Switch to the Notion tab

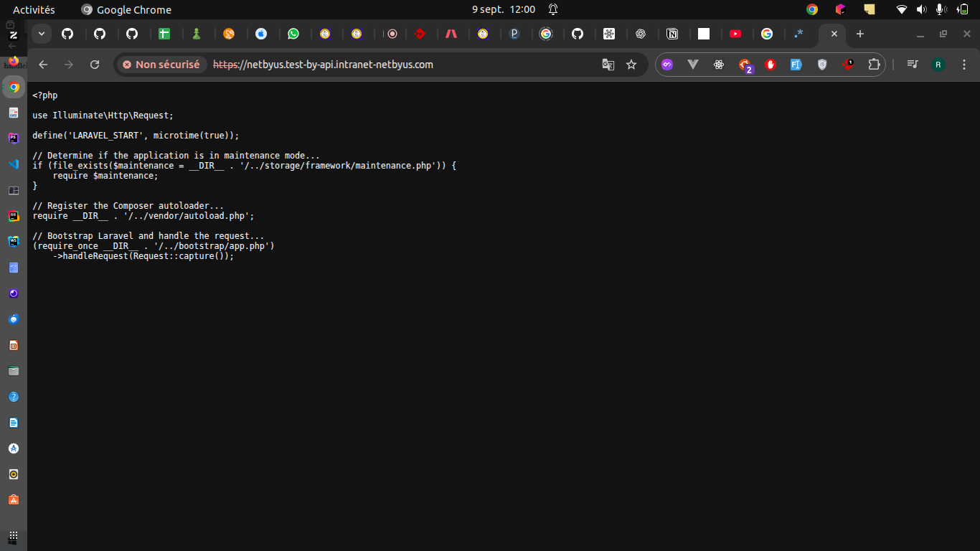tap(672, 34)
